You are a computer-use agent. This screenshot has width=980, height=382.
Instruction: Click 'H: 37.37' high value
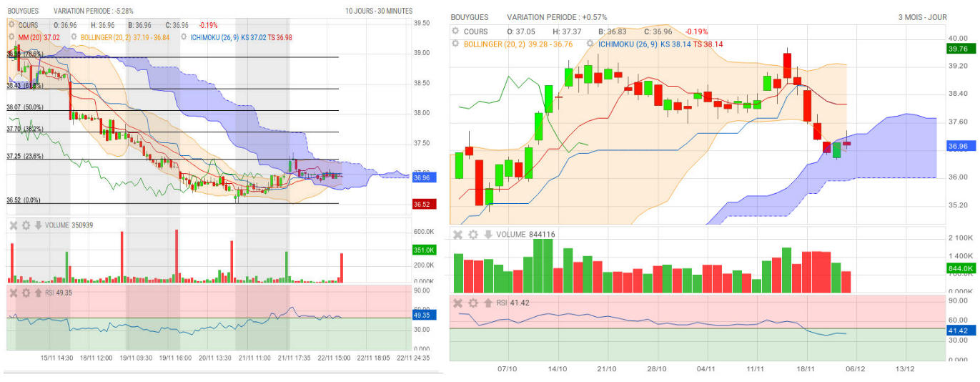(x=567, y=31)
